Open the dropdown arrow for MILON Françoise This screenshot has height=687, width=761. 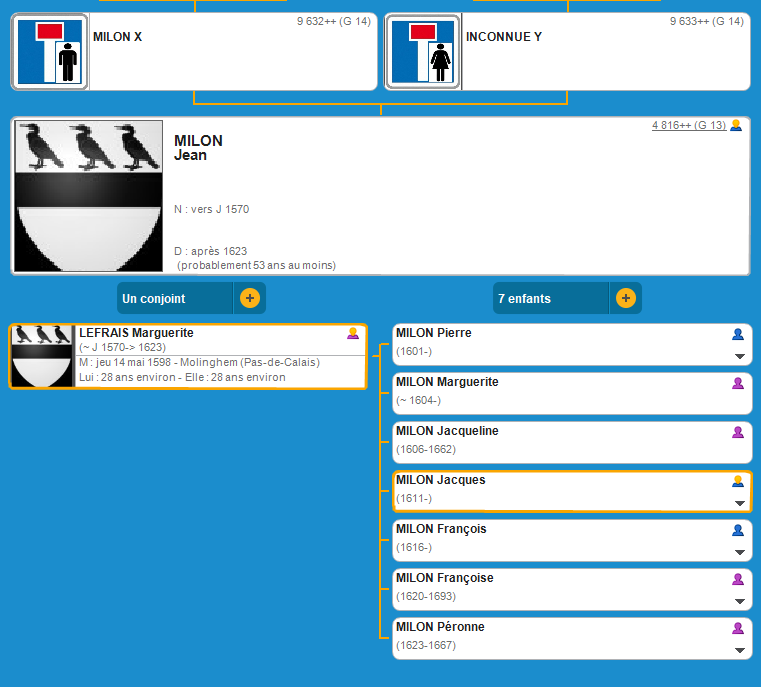740,601
